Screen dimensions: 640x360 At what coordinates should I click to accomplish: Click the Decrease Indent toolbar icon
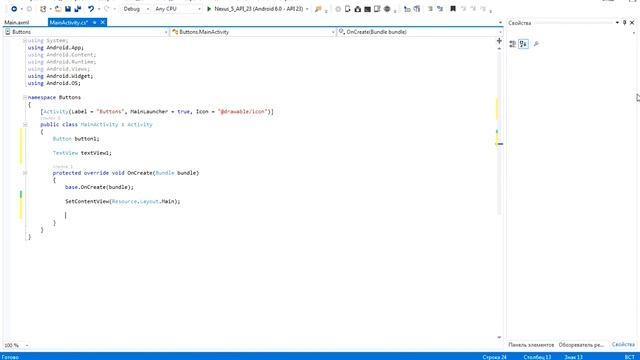point(407,9)
